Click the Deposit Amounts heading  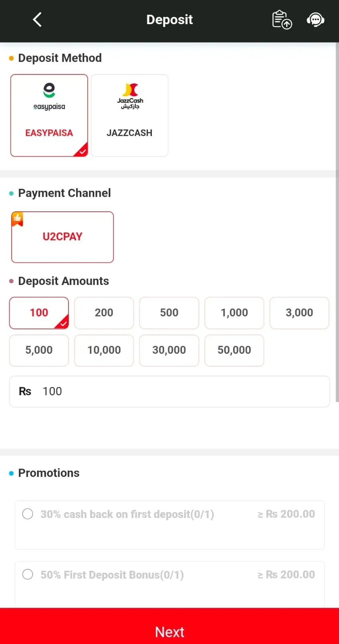(64, 281)
